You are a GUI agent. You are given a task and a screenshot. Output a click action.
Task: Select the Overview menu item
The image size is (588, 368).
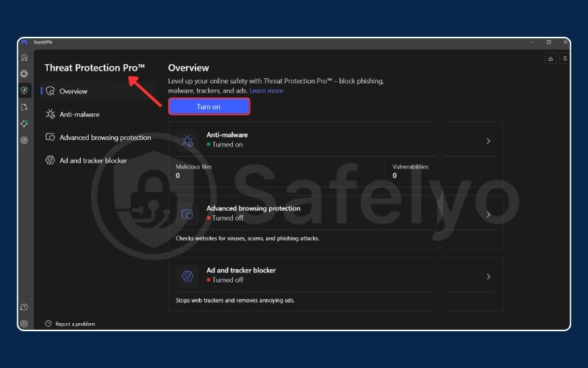coord(98,91)
